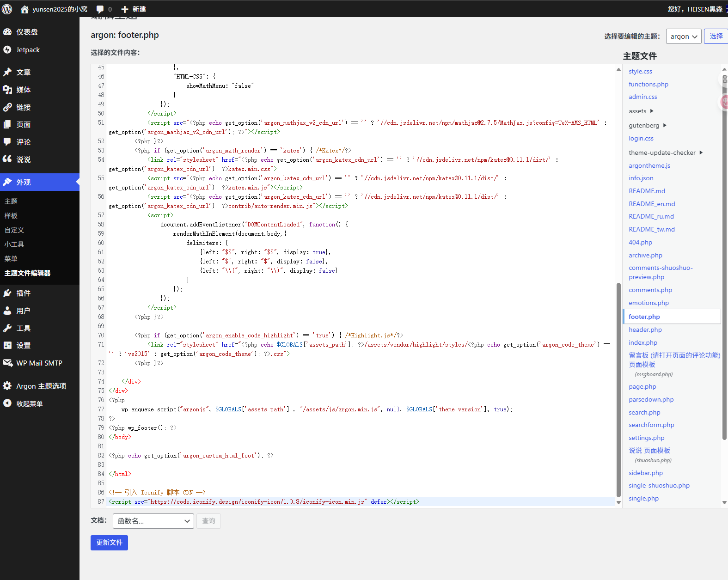Open 工具 wrench icon

pyautogui.click(x=7, y=328)
